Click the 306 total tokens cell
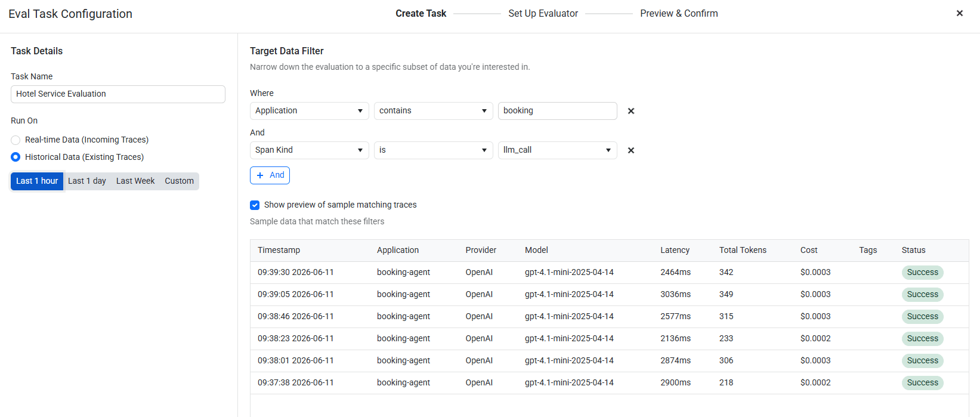The image size is (980, 417). point(727,361)
